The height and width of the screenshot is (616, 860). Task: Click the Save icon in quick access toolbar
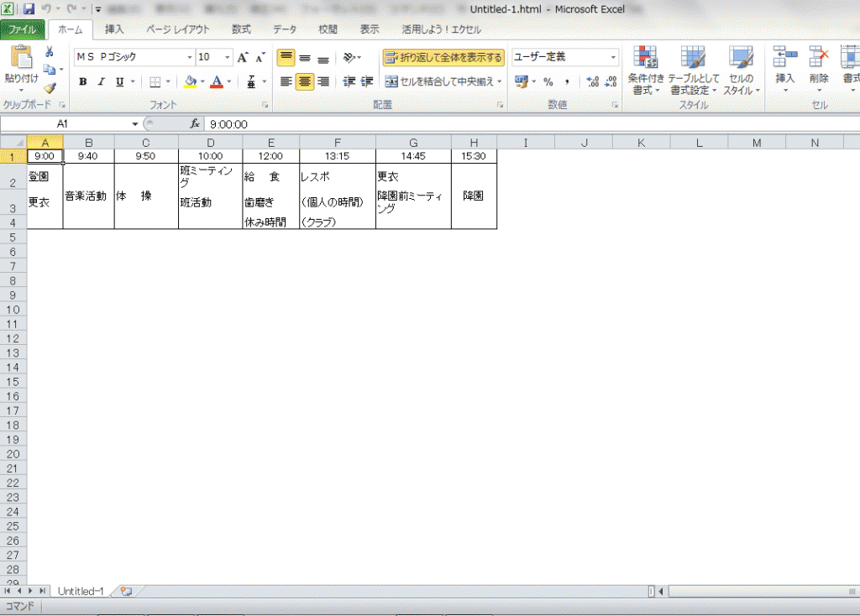click(29, 9)
